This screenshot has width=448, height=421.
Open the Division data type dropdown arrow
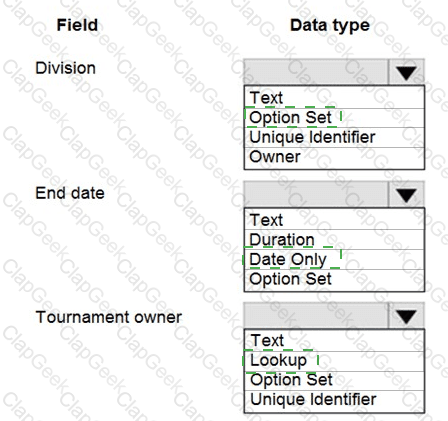point(406,72)
